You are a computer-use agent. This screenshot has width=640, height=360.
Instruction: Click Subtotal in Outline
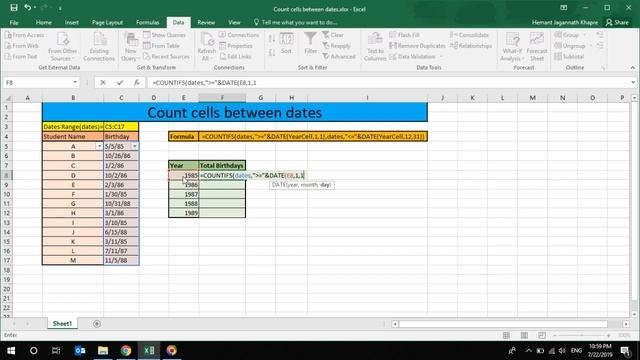[569, 56]
